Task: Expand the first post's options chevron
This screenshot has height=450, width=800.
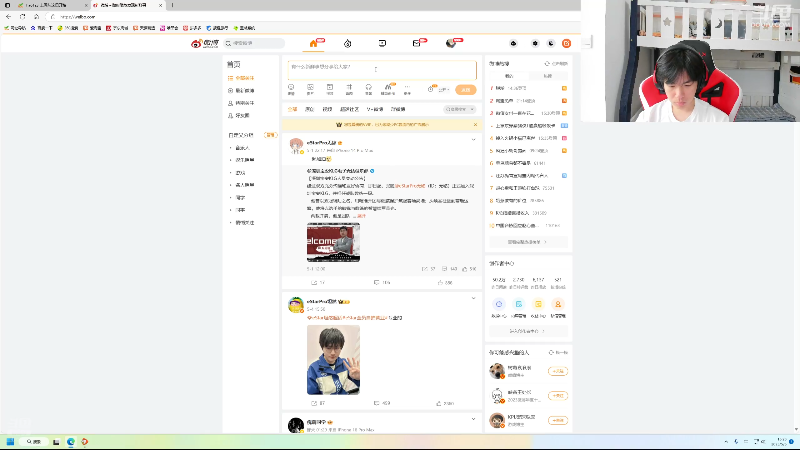Action: pos(473,139)
